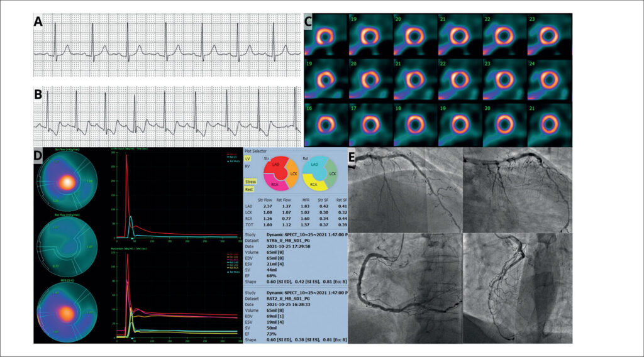The height and width of the screenshot is (357, 644).
Task: Toggle the Rest plot button
Action: point(250,189)
